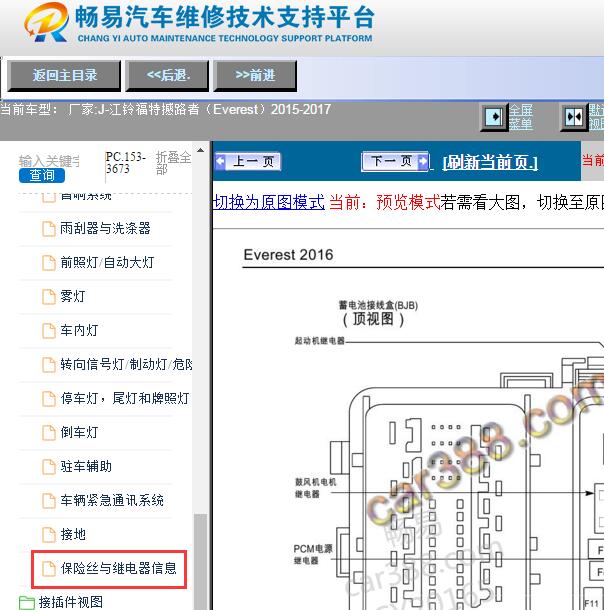Select the 接地 entry
This screenshot has height=610, width=604.
(x=73, y=534)
